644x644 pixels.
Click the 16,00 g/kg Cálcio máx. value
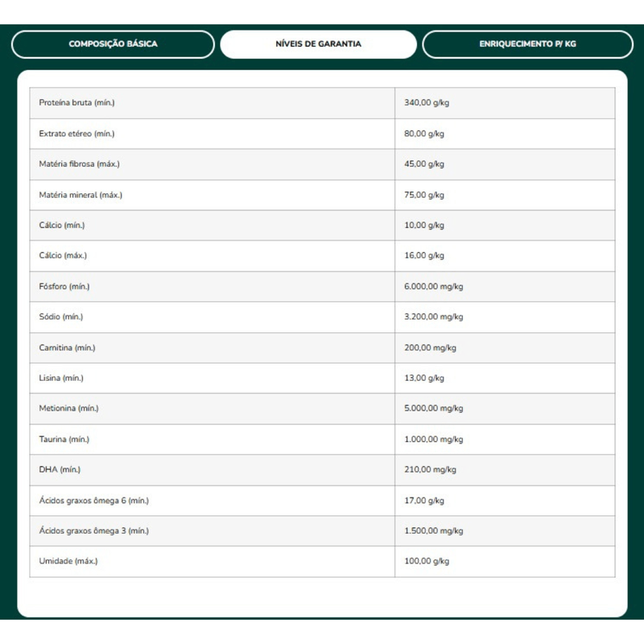tap(424, 255)
